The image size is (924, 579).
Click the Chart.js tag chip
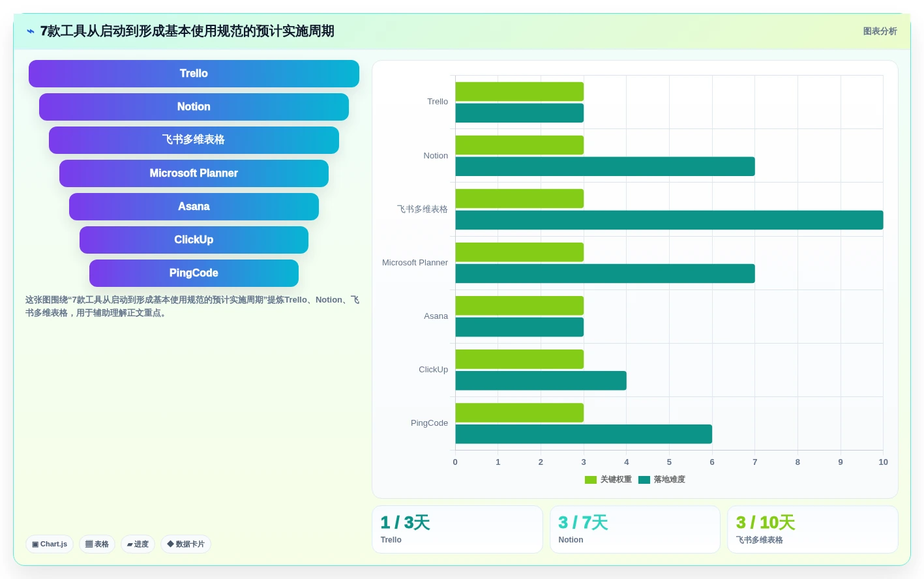(x=50, y=544)
